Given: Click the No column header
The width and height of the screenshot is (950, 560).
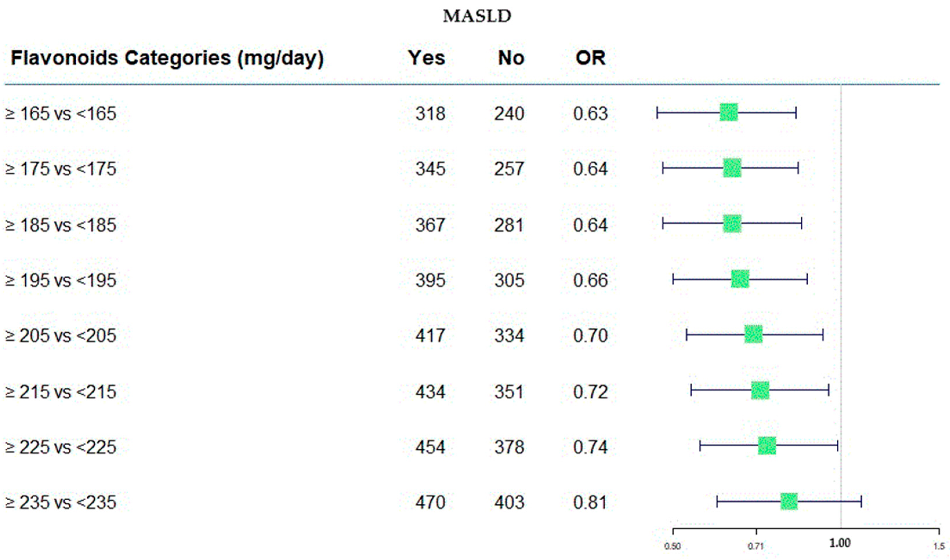Looking at the screenshot, I should (511, 58).
